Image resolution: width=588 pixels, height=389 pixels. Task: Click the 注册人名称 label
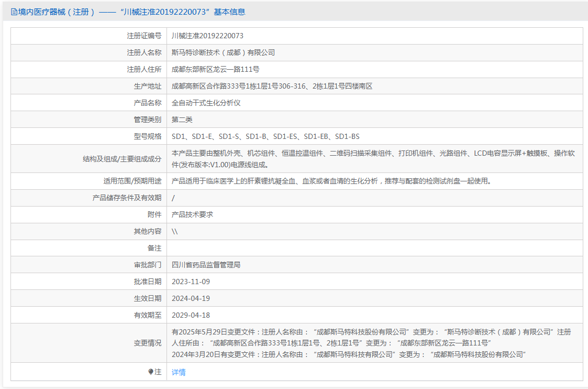click(x=144, y=52)
